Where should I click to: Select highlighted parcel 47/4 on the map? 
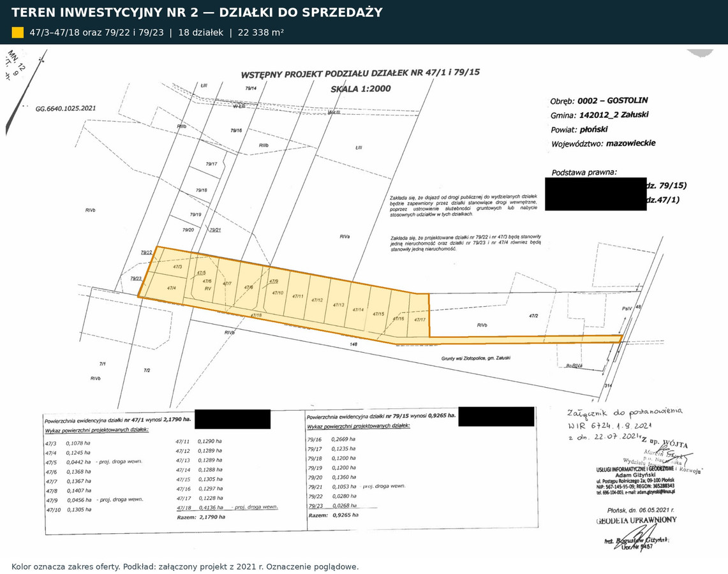pos(172,288)
